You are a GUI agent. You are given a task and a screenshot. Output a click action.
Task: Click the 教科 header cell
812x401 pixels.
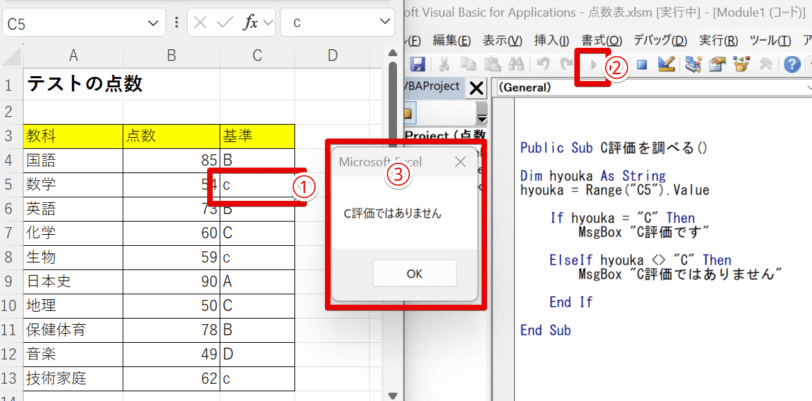coord(73,136)
